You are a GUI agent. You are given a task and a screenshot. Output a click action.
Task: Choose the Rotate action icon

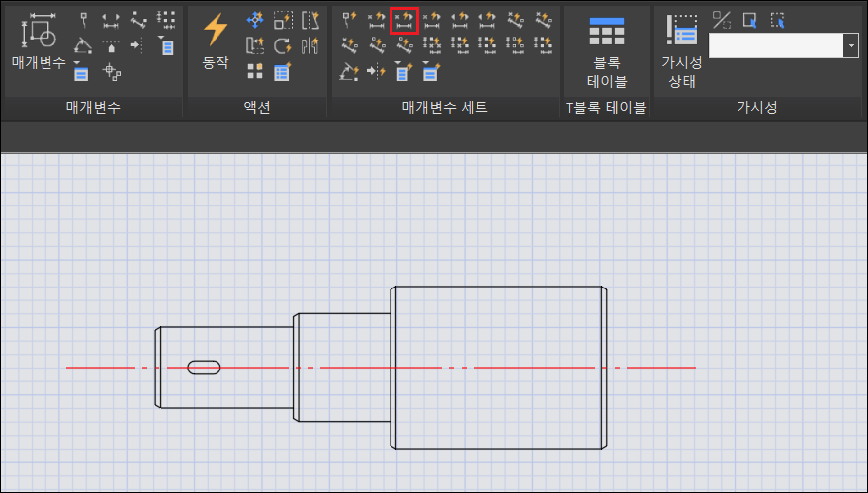pos(283,45)
